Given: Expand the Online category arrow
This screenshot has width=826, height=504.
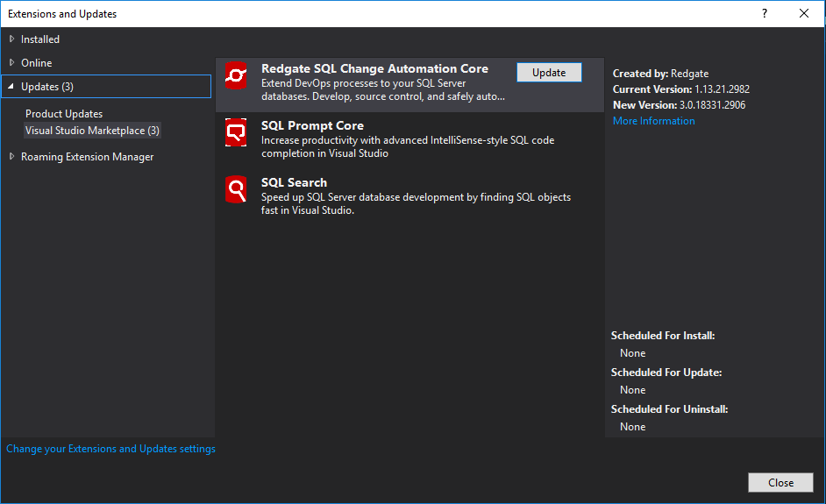Looking at the screenshot, I should 11,63.
